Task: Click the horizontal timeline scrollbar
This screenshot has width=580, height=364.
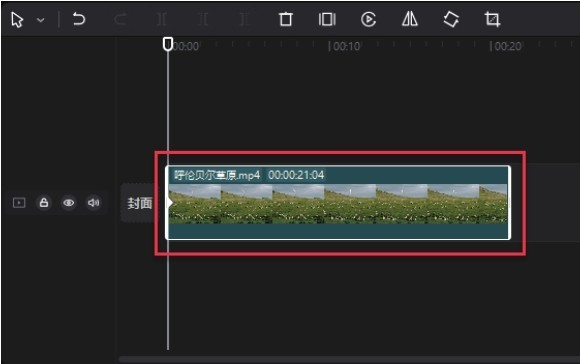Action: 349,360
